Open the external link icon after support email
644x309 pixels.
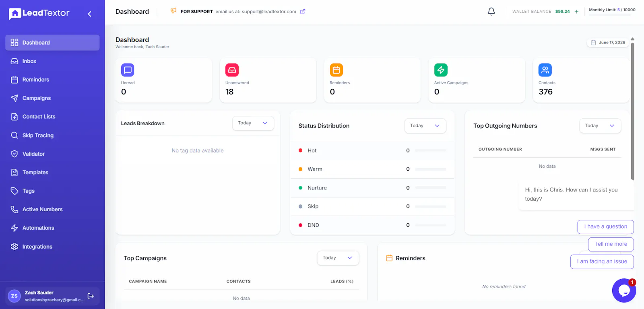tap(303, 12)
